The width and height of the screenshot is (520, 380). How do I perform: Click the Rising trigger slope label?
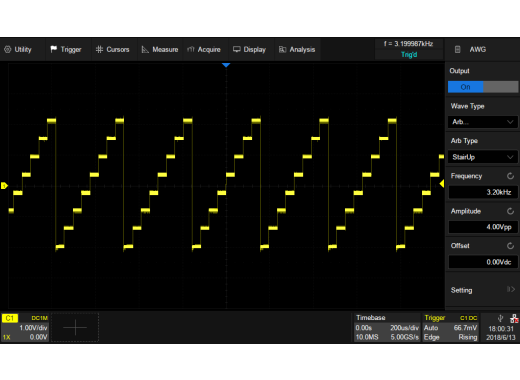[468, 337]
